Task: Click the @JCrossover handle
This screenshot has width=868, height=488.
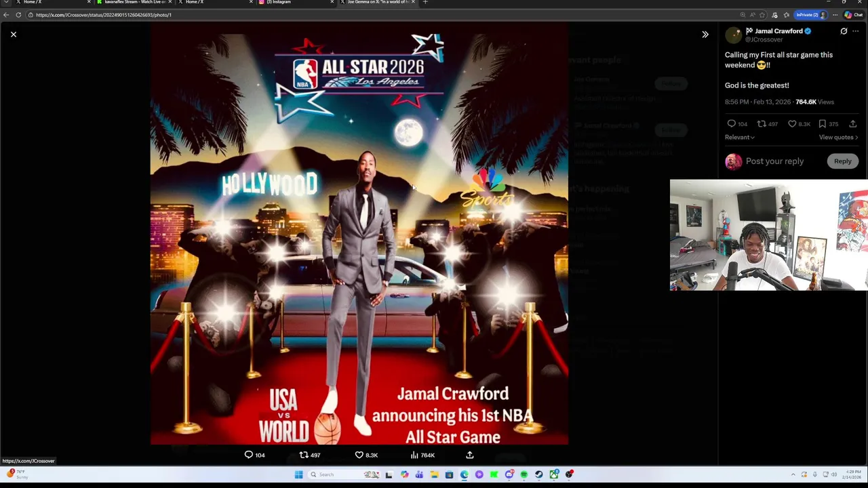Action: 764,39
